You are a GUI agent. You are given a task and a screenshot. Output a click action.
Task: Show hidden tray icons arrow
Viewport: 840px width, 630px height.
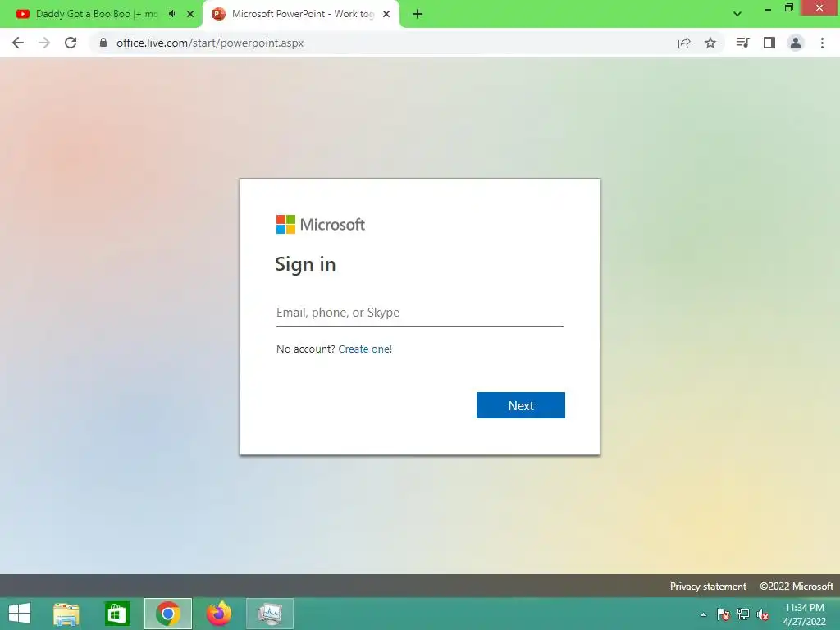[703, 614]
